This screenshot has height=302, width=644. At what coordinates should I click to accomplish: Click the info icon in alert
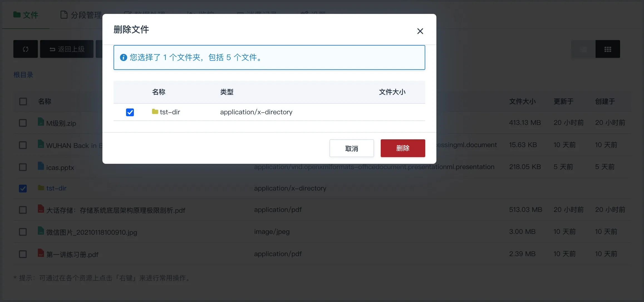(123, 58)
